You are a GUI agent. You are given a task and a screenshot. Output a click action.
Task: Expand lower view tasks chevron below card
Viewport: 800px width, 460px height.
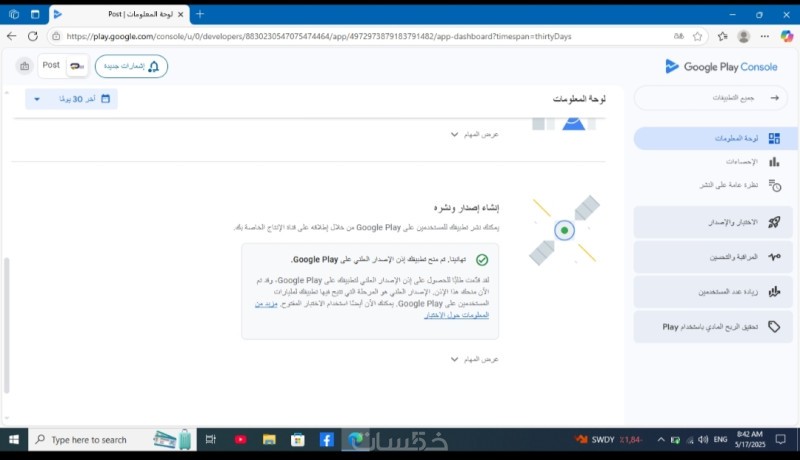click(x=454, y=359)
